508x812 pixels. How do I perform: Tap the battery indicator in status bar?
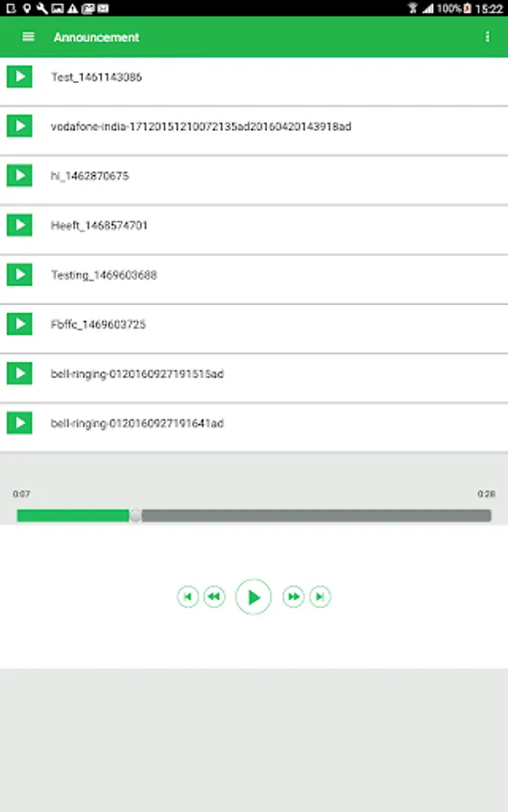[x=467, y=8]
